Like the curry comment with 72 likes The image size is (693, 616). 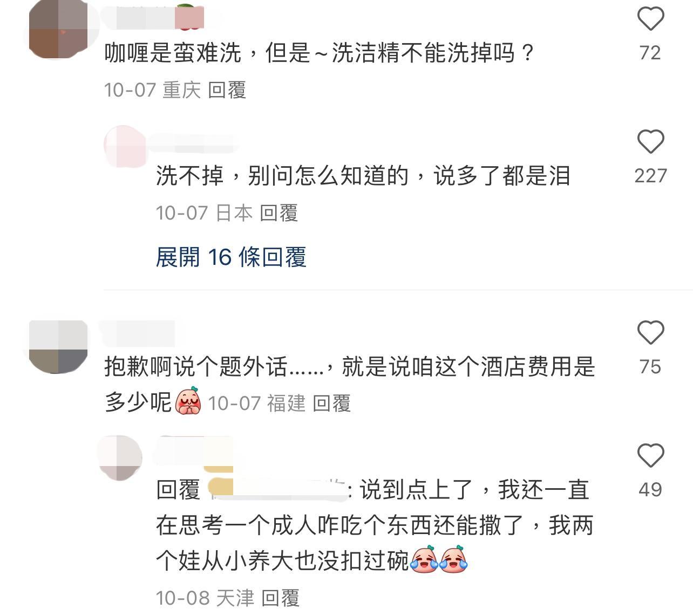click(x=650, y=19)
